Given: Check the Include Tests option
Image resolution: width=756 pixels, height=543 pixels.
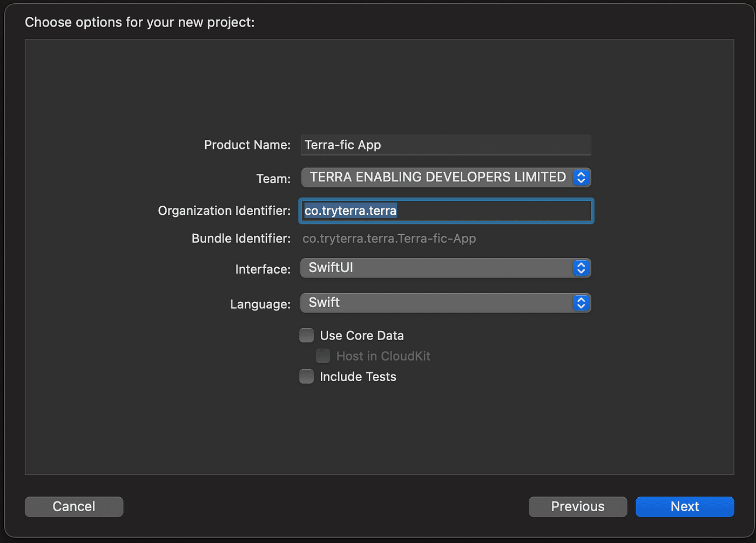Looking at the screenshot, I should [x=307, y=377].
